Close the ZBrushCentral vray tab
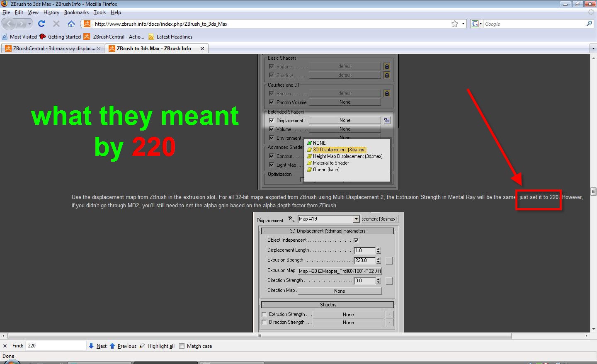The width and height of the screenshot is (597, 364). [99, 49]
